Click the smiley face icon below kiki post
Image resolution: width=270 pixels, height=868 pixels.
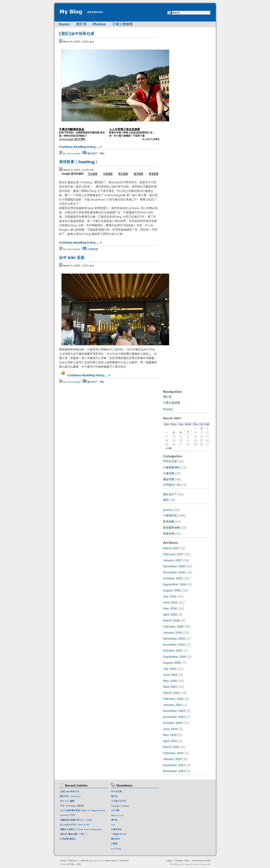pos(63,373)
